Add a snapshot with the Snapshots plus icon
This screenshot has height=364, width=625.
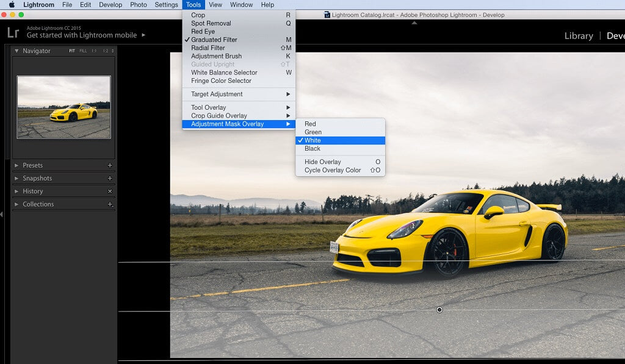pyautogui.click(x=110, y=178)
